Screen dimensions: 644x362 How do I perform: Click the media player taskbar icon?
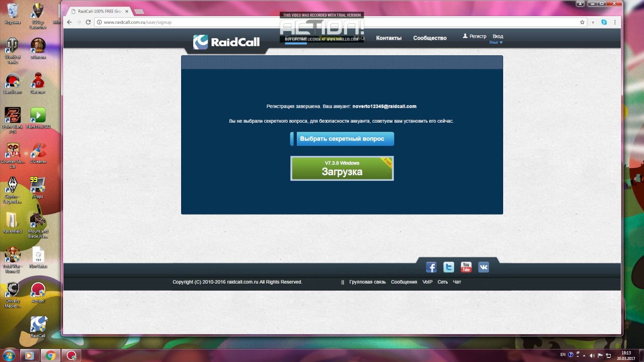(29, 355)
